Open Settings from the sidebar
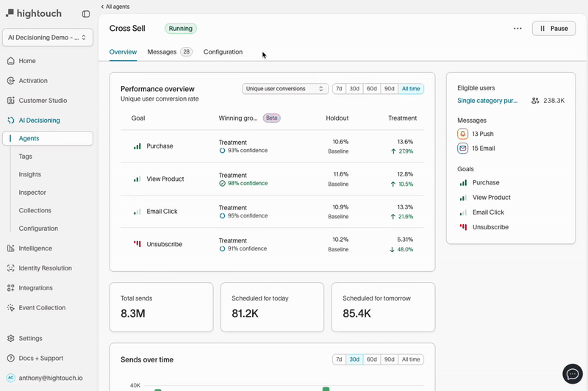The width and height of the screenshot is (588, 391). [30, 339]
